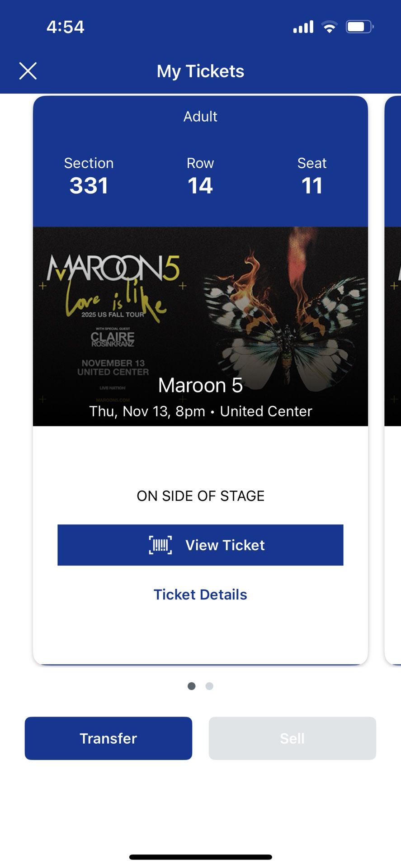
Task: Select the My Tickets title bar
Action: (200, 71)
